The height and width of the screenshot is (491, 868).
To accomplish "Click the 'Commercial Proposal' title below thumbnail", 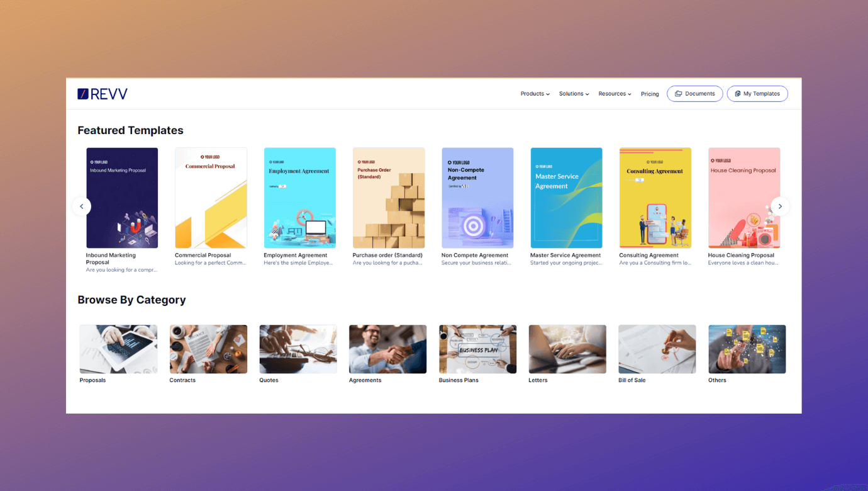I will tap(203, 256).
